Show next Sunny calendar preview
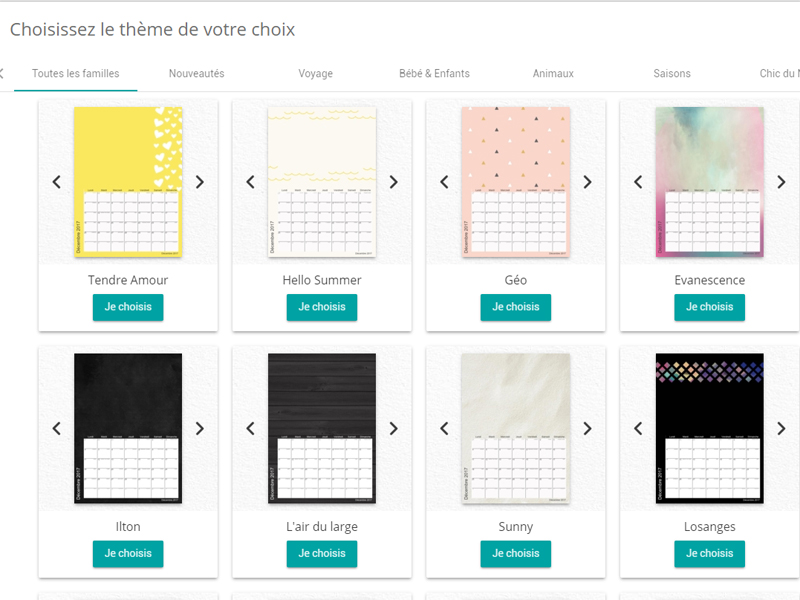800x600 pixels. 588,428
